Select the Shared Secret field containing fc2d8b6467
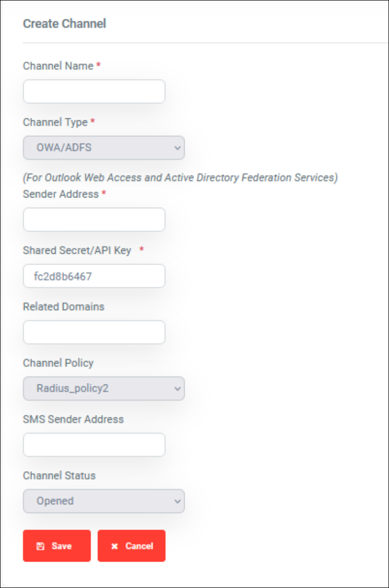This screenshot has height=588, width=389. [94, 276]
